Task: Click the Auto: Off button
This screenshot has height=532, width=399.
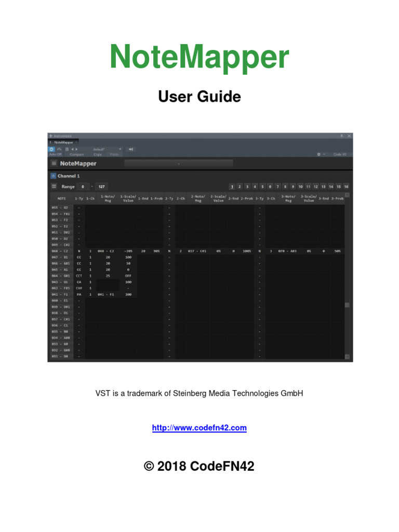Action: click(55, 154)
